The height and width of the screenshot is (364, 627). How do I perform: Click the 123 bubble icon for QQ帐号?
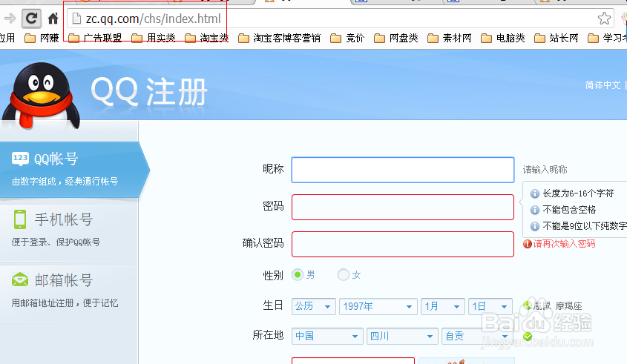tap(20, 159)
